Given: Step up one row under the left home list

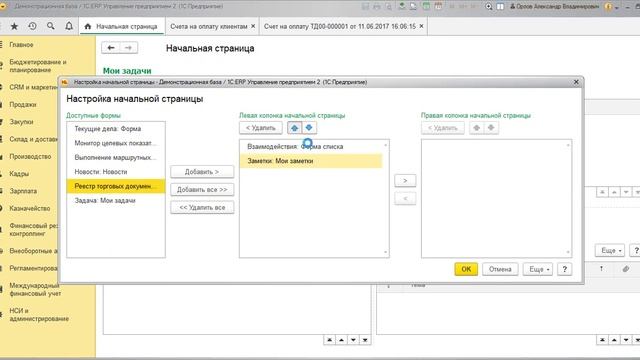Looking at the screenshot, I should 341,340.
